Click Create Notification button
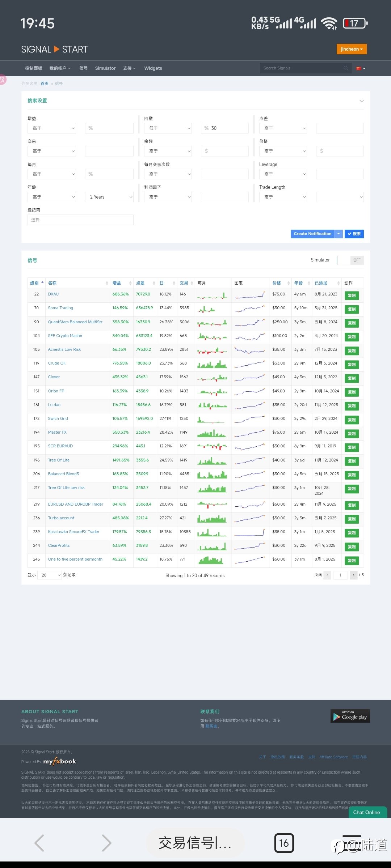The image size is (391, 868). [313, 234]
